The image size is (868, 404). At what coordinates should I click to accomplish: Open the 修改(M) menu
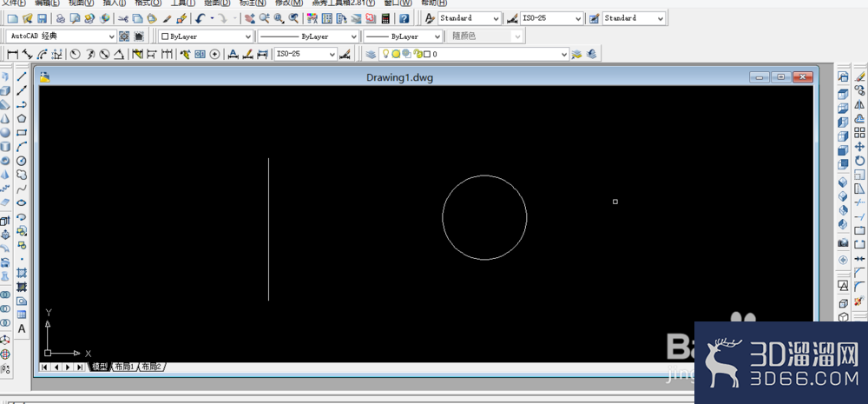click(289, 3)
